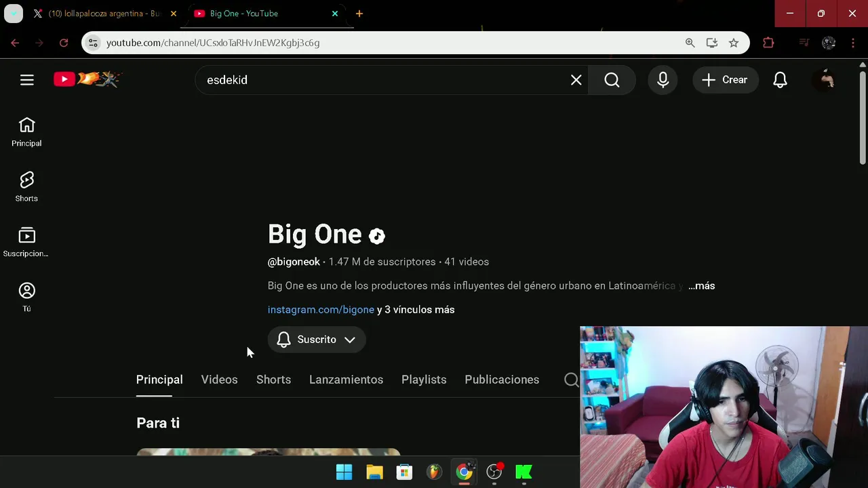Go back using browser back arrow
Screen dimensions: 868x488
tap(15, 43)
